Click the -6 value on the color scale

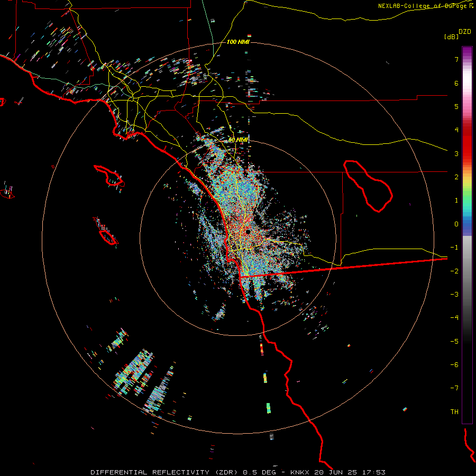pos(454,365)
